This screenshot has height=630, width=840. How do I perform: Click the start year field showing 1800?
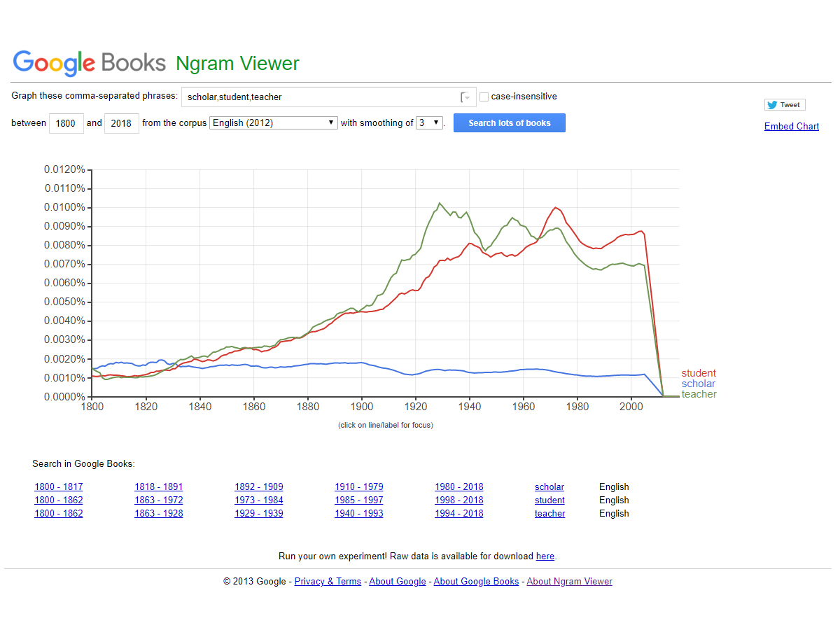66,123
